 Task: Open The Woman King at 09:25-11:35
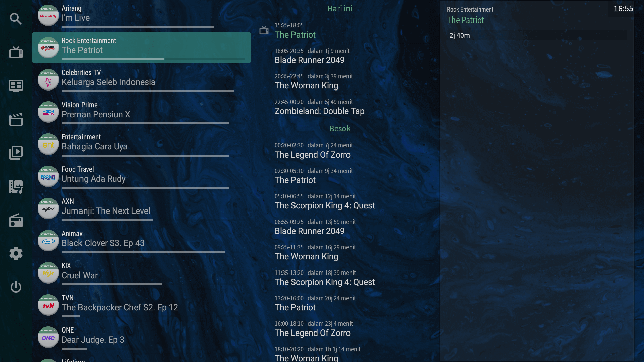click(x=340, y=252)
